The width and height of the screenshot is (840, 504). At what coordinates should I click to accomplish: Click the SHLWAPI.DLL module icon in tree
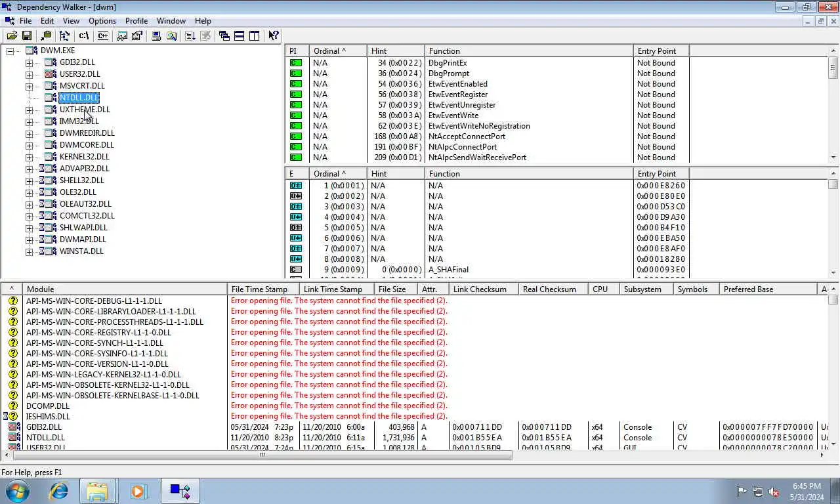(x=48, y=228)
